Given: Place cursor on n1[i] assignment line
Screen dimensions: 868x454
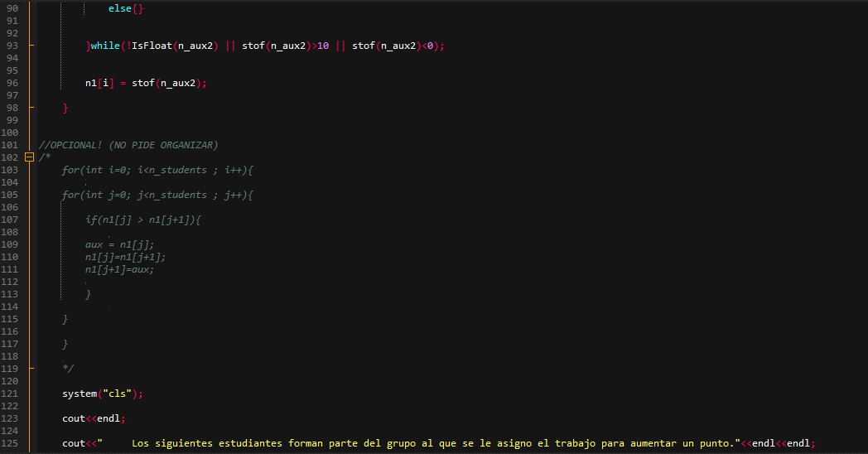Looking at the screenshot, I should coord(146,83).
